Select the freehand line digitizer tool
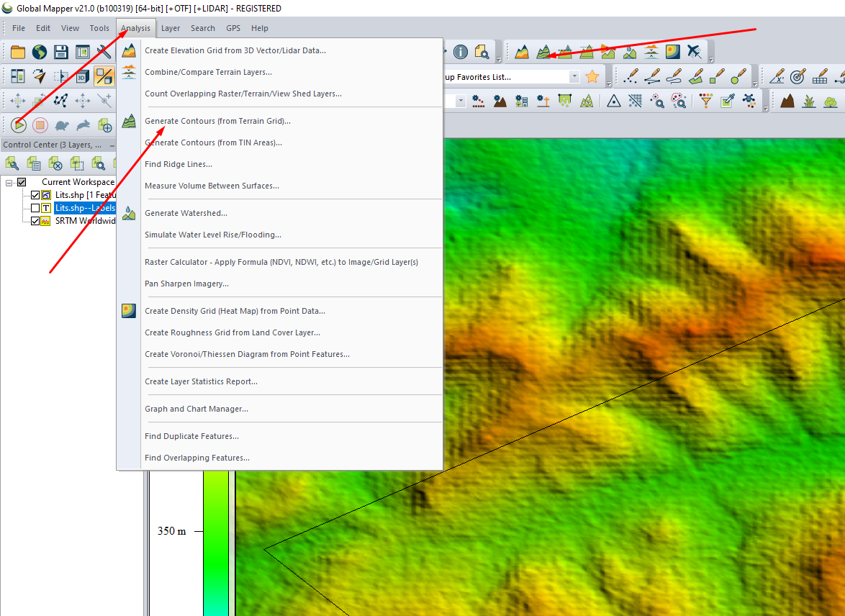Image resolution: width=845 pixels, height=616 pixels. point(674,76)
